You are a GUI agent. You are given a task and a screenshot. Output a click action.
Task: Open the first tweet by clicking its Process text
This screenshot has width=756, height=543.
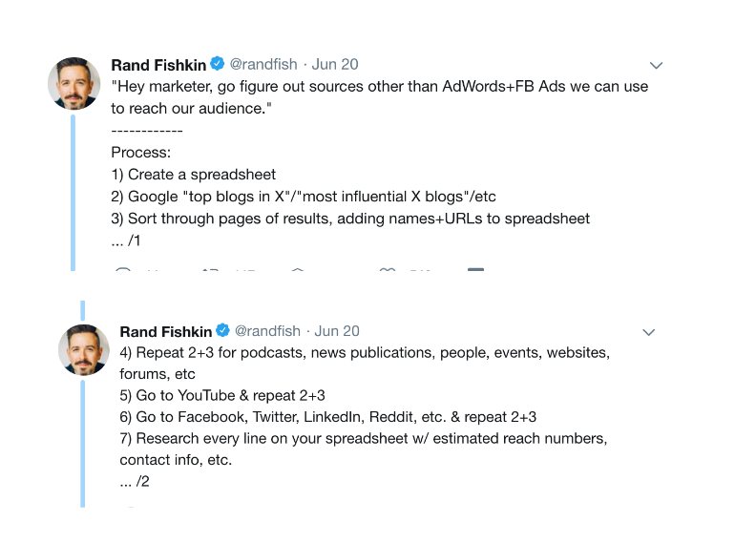140,153
